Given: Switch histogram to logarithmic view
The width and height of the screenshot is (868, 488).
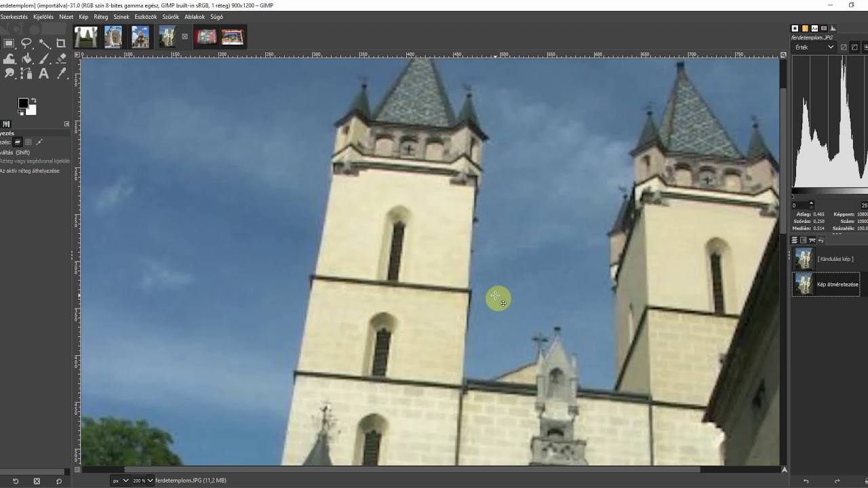Looking at the screenshot, I should (x=854, y=47).
